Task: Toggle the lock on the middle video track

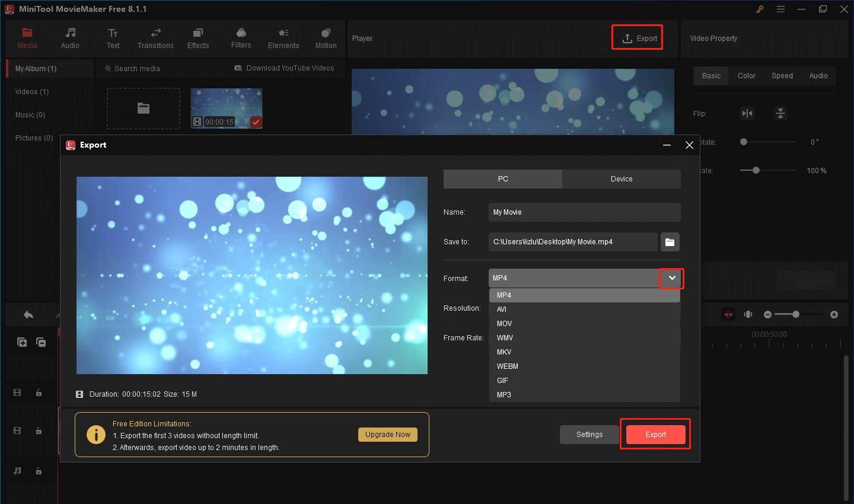Action: pyautogui.click(x=39, y=430)
